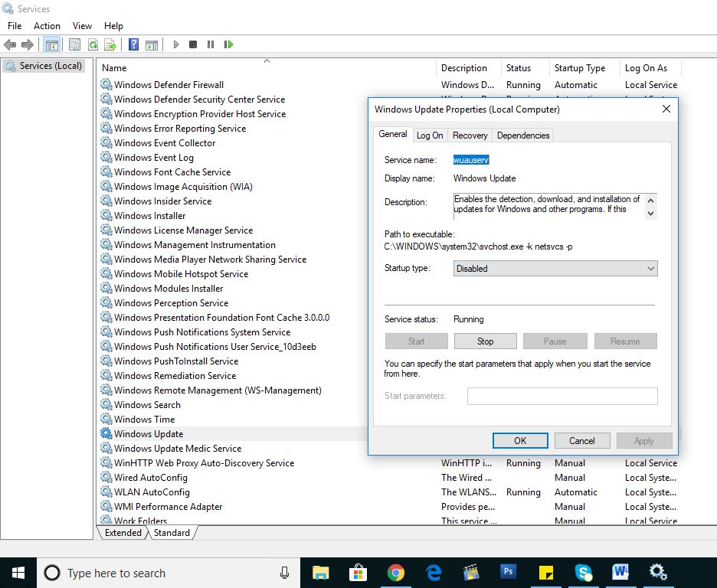Click the Type here to search box

(x=169, y=573)
